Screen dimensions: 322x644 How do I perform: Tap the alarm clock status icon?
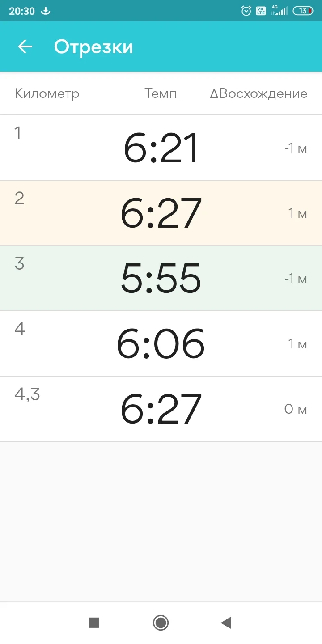tap(246, 11)
